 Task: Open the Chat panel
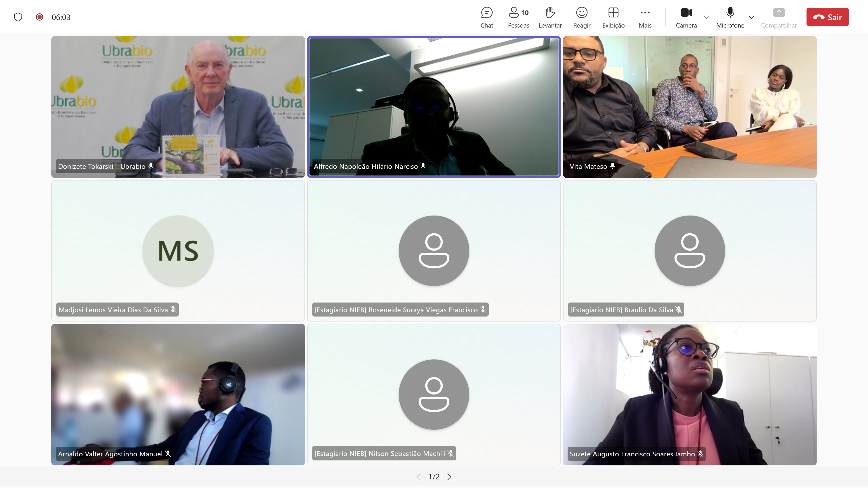coord(487,17)
